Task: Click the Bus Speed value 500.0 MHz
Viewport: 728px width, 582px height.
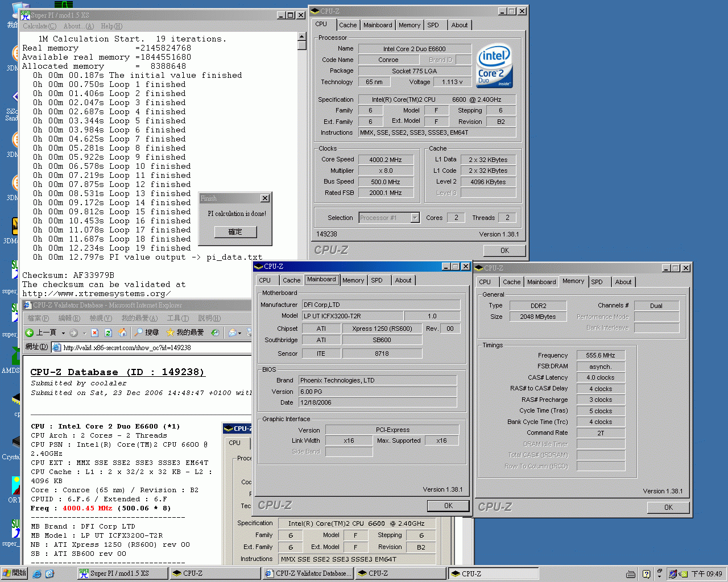Action: (x=385, y=182)
